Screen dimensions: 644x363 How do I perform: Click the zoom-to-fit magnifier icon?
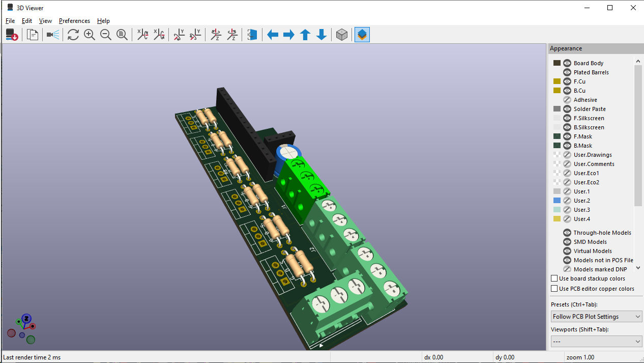tap(122, 35)
